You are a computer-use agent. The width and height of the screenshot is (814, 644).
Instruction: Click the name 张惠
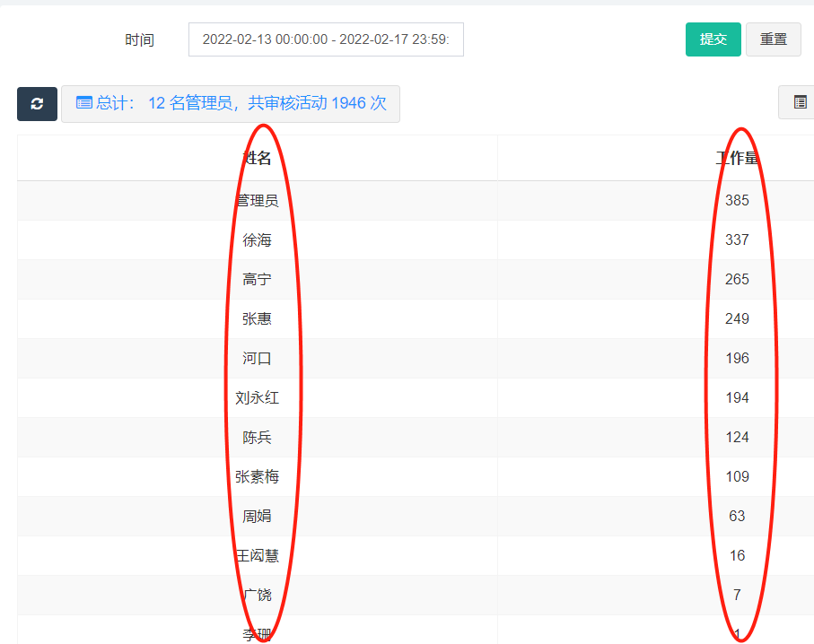[x=257, y=318]
